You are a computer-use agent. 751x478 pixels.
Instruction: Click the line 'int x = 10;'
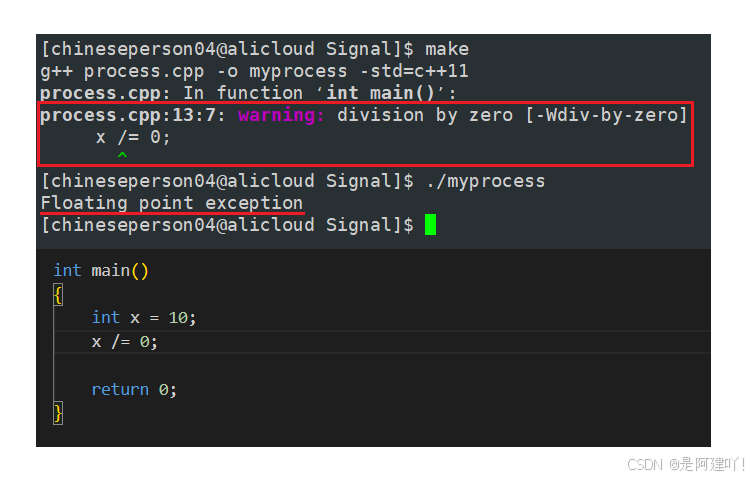coord(144,318)
